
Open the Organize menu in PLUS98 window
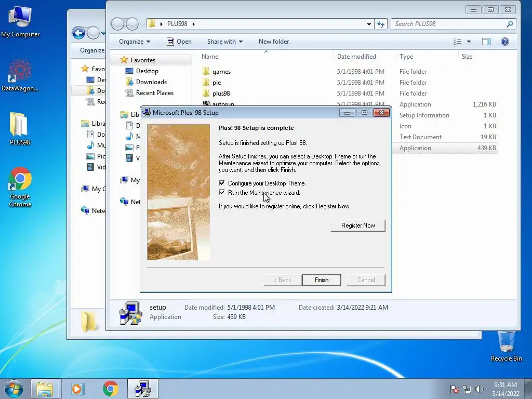pos(135,42)
